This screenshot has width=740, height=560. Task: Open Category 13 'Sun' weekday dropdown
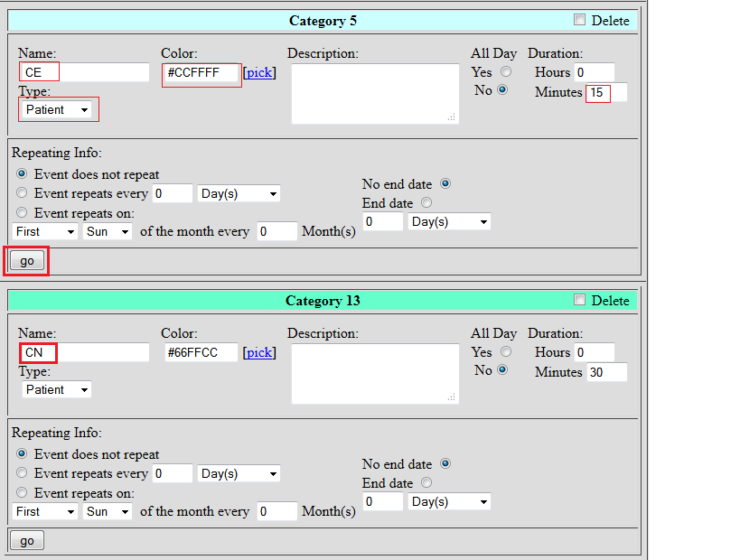click(108, 511)
